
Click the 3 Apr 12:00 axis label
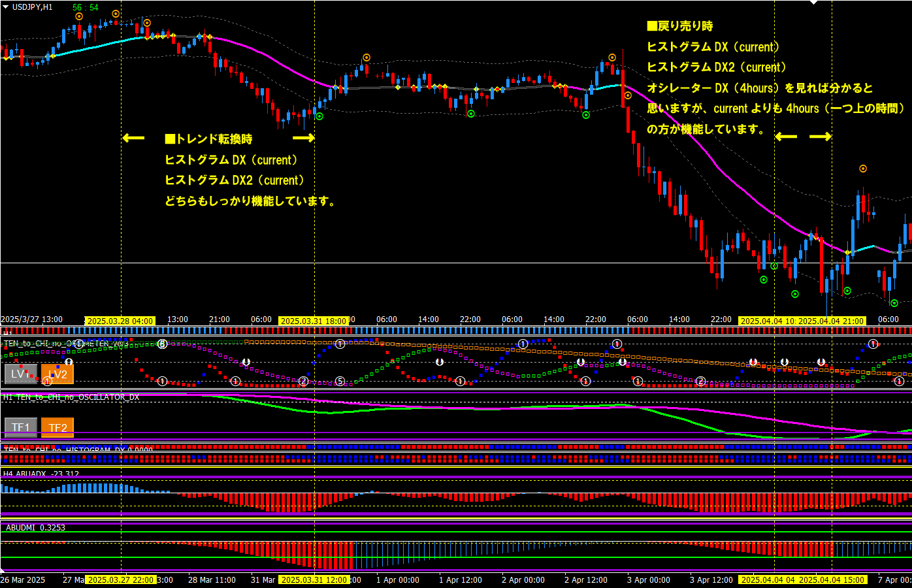pyautogui.click(x=711, y=580)
